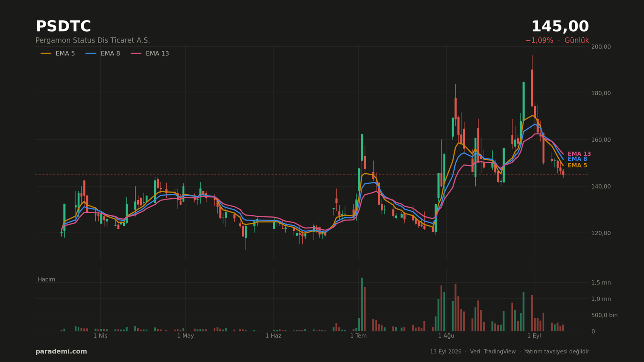Click the tall green candle spiking to 162 in July
The image size is (644, 362).
(362, 147)
